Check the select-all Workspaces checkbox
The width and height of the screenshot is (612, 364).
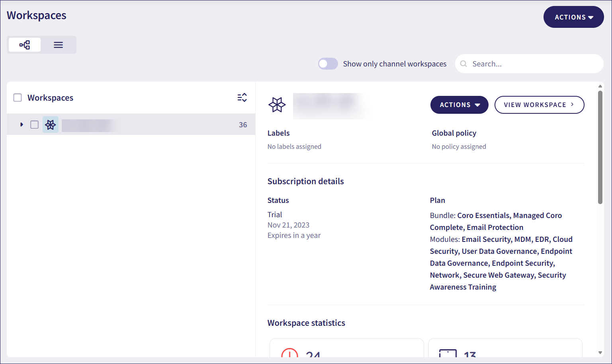tap(18, 97)
